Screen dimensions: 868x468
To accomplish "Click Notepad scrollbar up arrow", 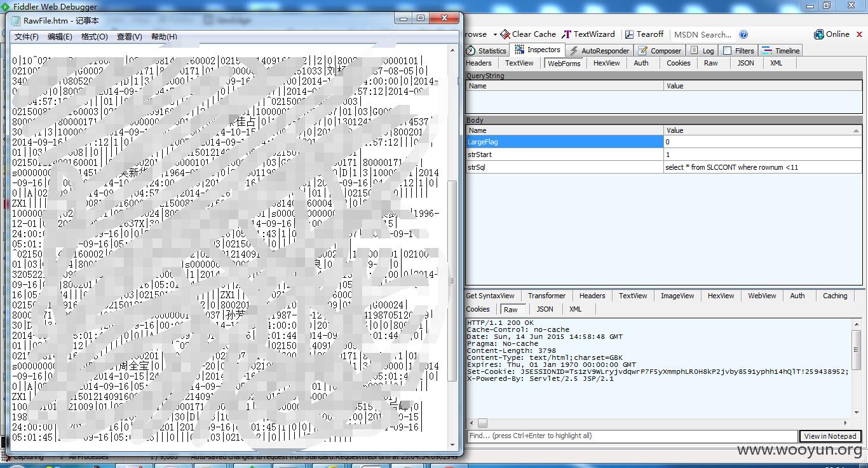I will pyautogui.click(x=452, y=50).
